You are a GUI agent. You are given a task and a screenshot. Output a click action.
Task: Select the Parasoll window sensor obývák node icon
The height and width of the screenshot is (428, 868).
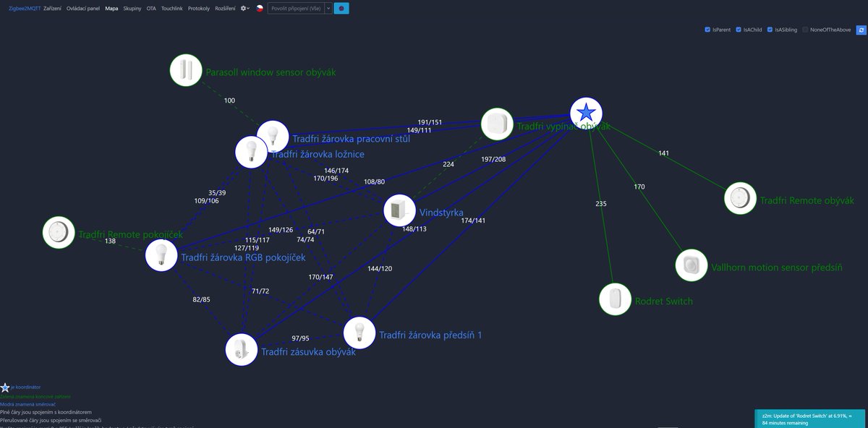[186, 70]
